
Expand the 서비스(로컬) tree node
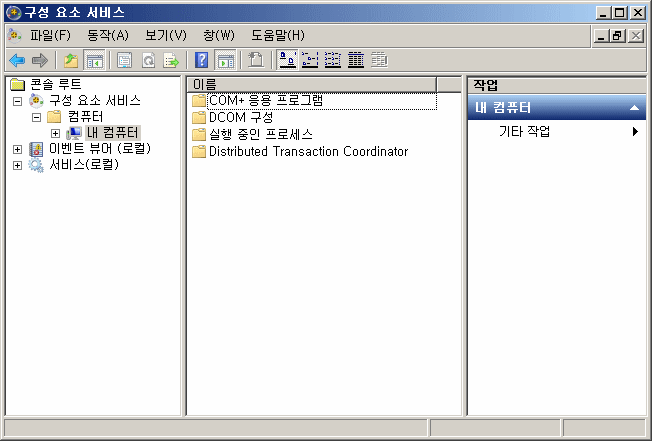[17, 165]
